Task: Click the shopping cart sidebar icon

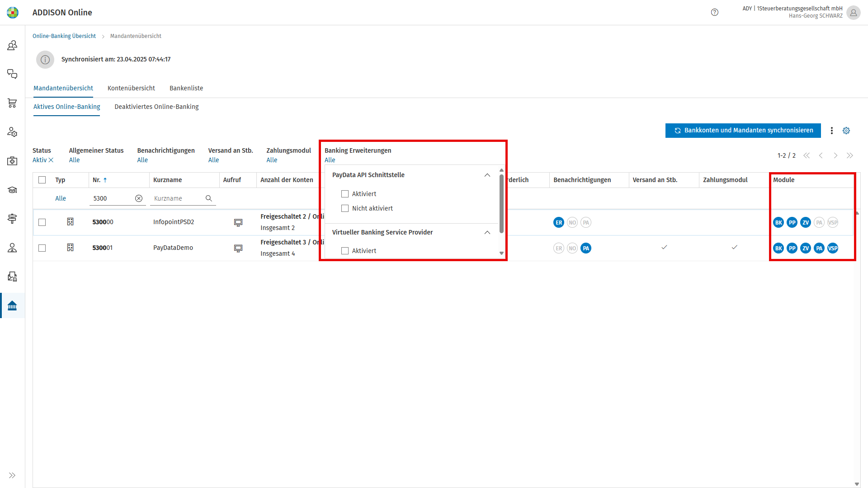Action: point(12,103)
